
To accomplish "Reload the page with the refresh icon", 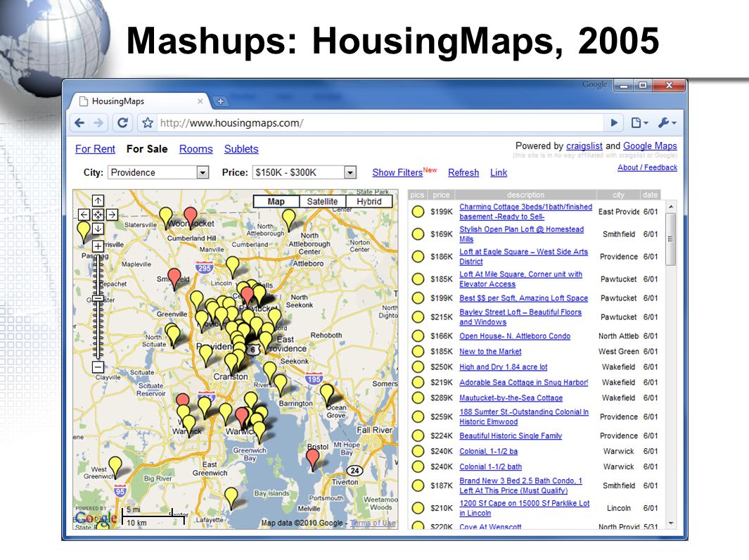I will tap(123, 123).
